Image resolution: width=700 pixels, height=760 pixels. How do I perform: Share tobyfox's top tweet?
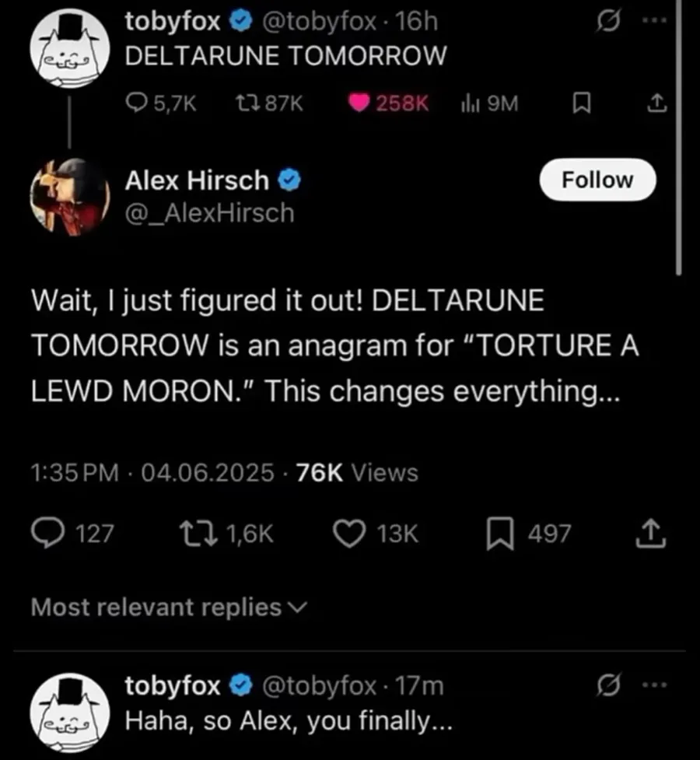coord(657,103)
